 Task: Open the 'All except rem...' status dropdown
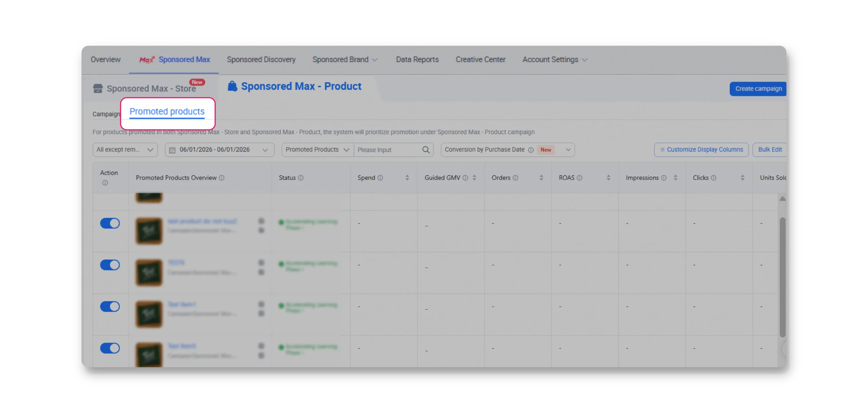coord(125,150)
